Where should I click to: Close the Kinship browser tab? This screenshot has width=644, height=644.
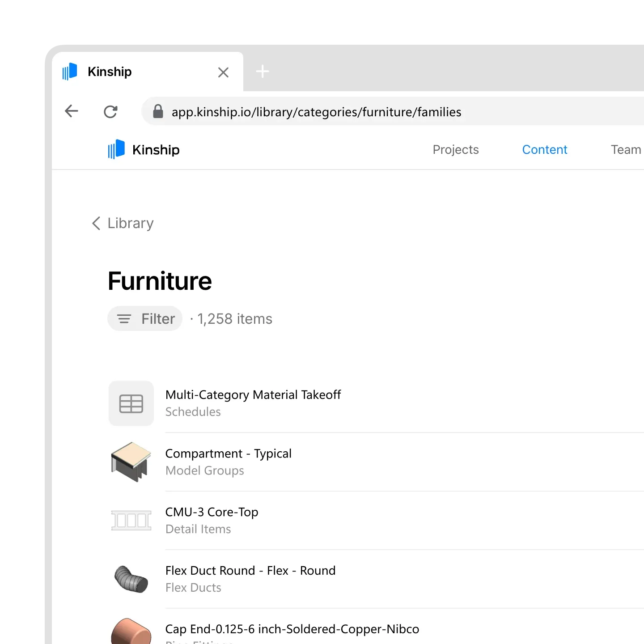[x=223, y=72]
